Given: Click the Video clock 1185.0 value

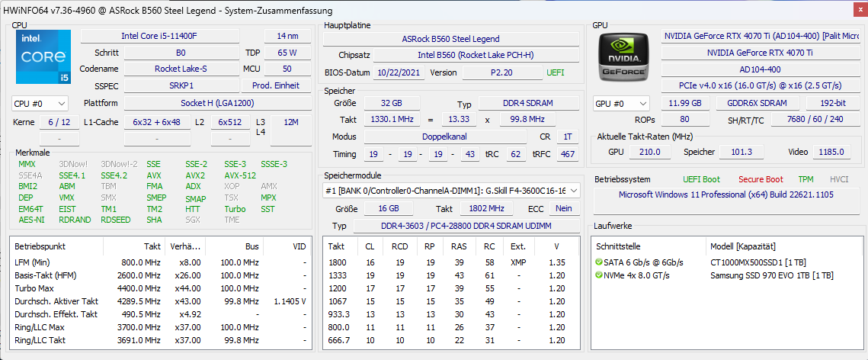Looking at the screenshot, I should tap(831, 152).
